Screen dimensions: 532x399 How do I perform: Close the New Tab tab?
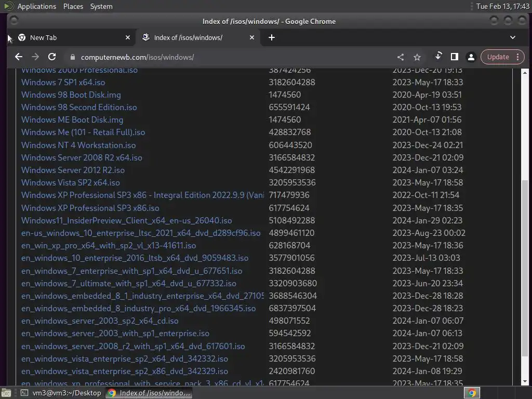(x=128, y=37)
